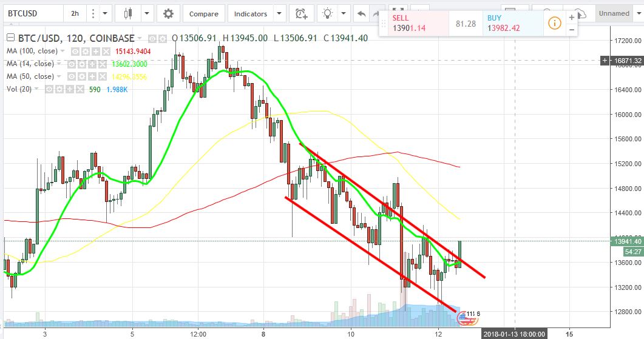Increase order quantity with plus button
Viewport: 644px width, 339px height.
571,17
